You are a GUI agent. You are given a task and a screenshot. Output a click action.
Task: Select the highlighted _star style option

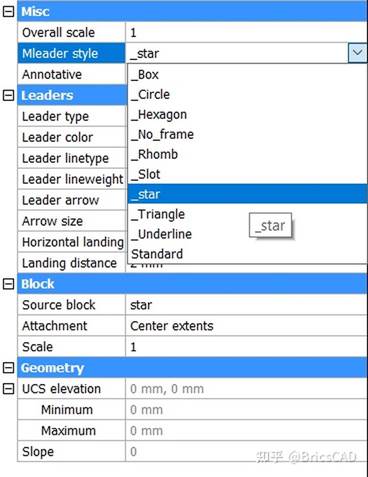[x=247, y=194]
